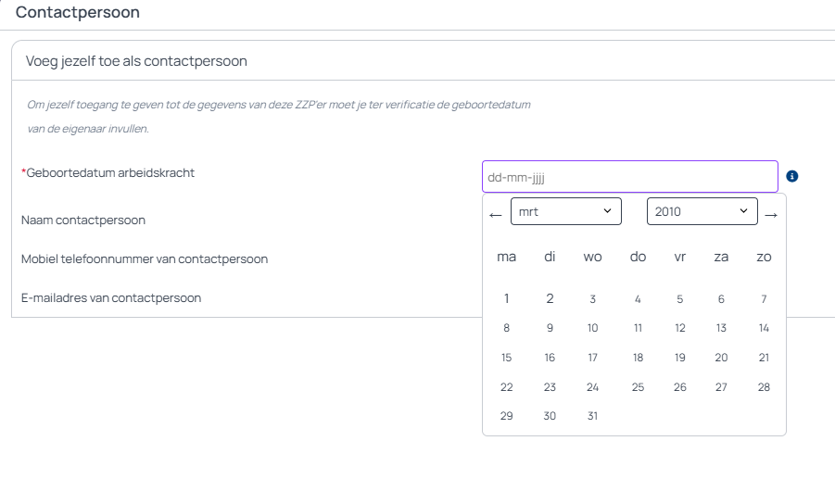Open the year dropdown showing 2010

coord(702,211)
